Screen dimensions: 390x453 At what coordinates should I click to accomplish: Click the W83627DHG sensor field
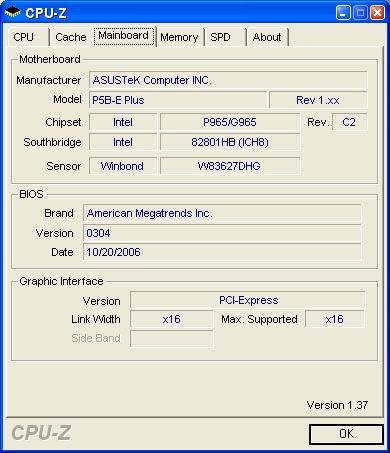230,166
